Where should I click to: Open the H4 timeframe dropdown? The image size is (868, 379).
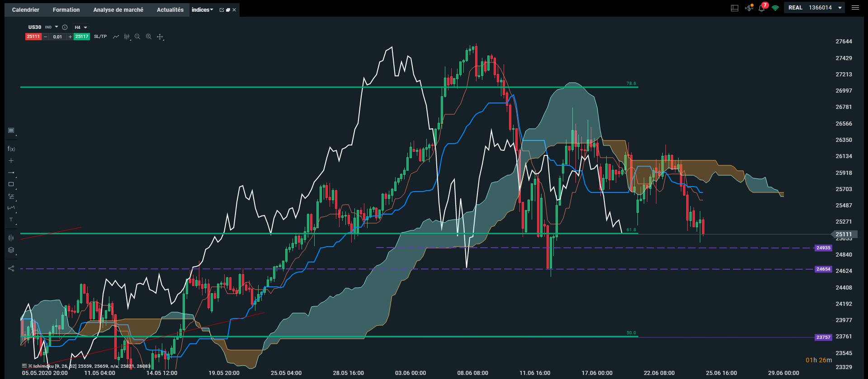81,27
